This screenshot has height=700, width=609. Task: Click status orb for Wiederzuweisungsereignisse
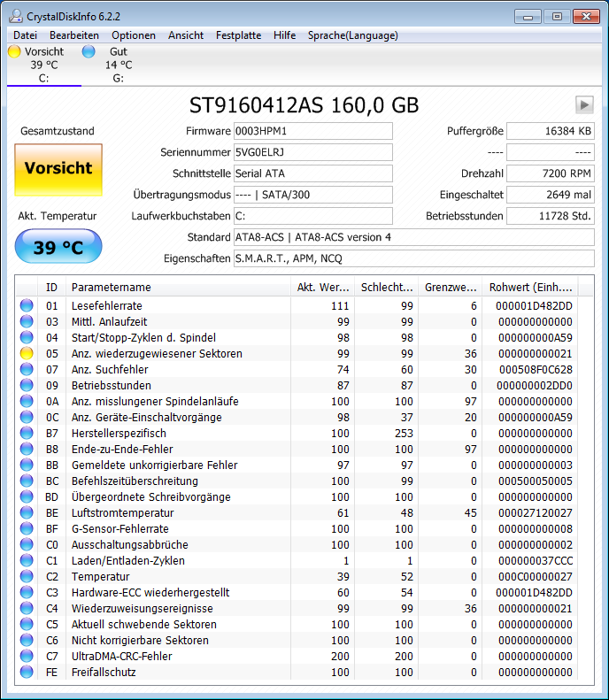[27, 608]
